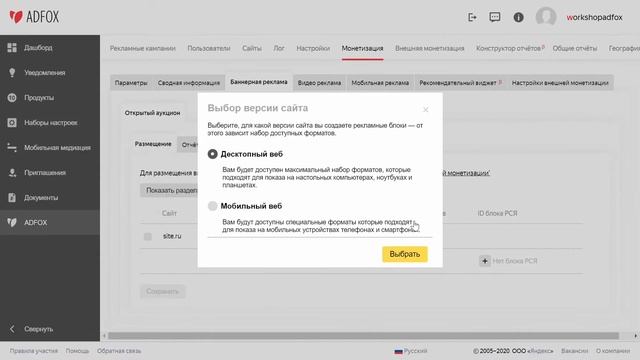Switch to the Видео реклама tab

click(319, 83)
